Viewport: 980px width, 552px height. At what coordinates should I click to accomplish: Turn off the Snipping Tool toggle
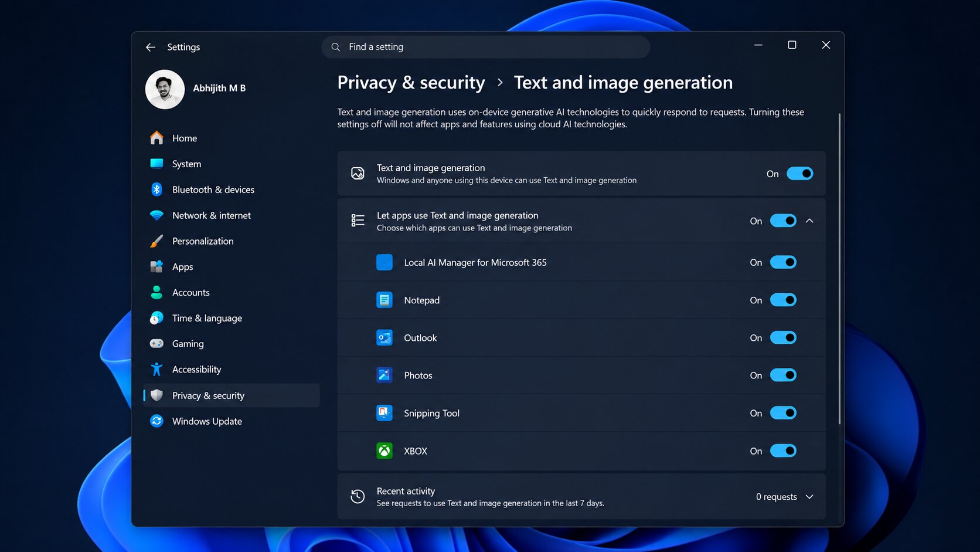[783, 413]
